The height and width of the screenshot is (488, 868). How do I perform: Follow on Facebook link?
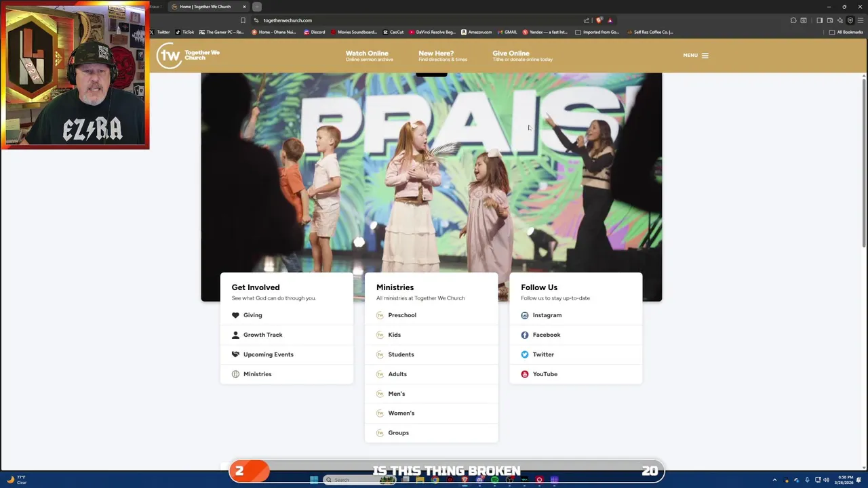[x=576, y=335]
